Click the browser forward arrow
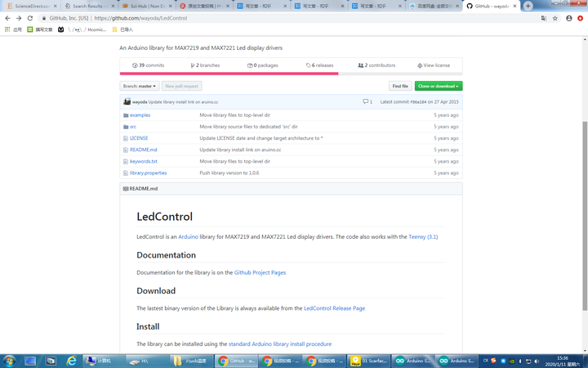This screenshot has width=588, height=368. [x=19, y=18]
